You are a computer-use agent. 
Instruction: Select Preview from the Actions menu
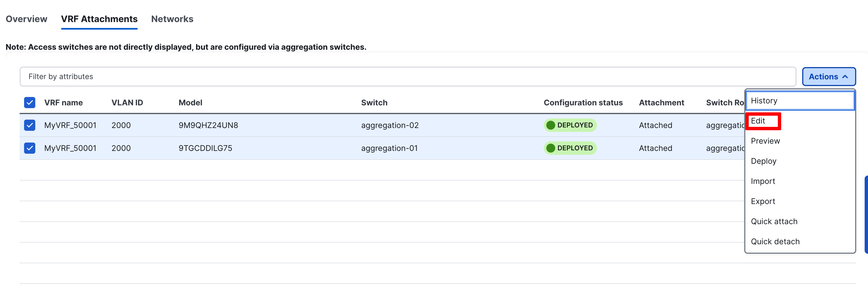tap(765, 141)
